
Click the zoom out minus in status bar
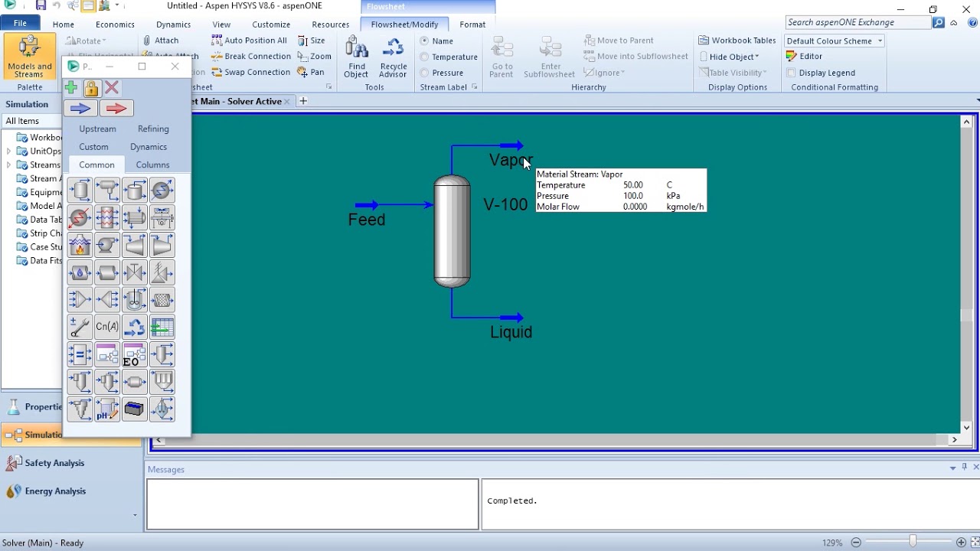tap(856, 543)
